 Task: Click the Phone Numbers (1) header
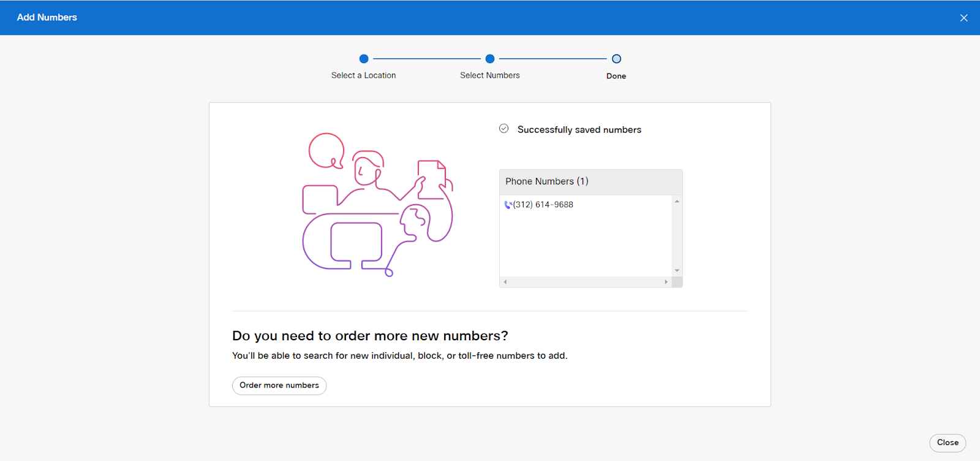pos(590,182)
